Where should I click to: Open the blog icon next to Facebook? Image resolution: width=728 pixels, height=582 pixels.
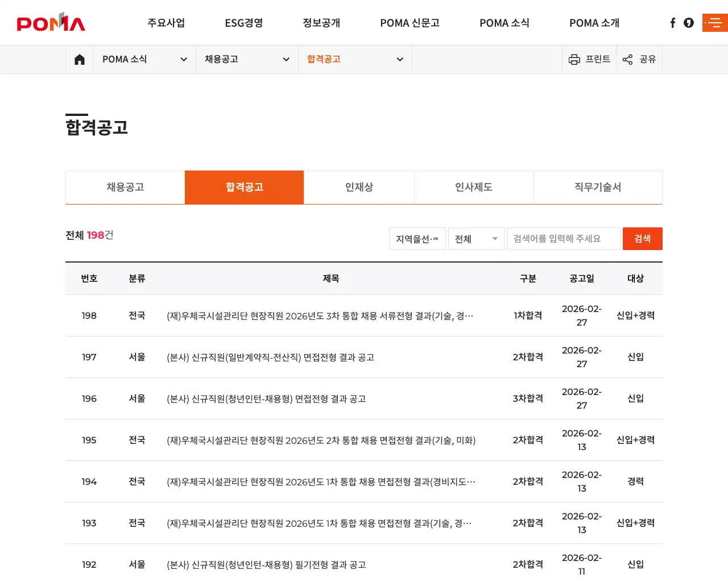[689, 23]
